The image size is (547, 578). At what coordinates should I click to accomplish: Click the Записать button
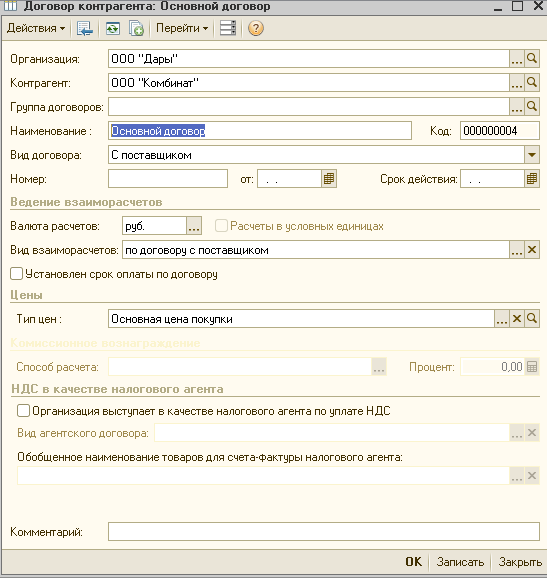(460, 562)
